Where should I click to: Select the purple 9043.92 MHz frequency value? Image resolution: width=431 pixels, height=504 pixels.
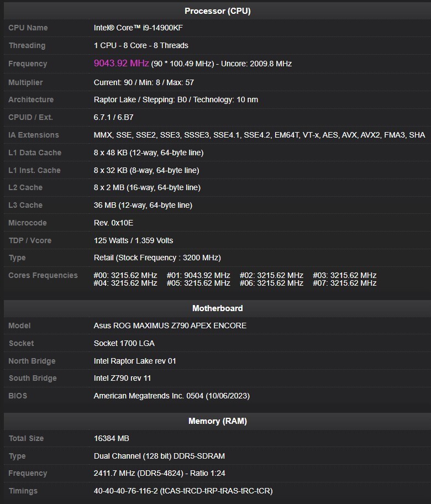[x=121, y=63]
